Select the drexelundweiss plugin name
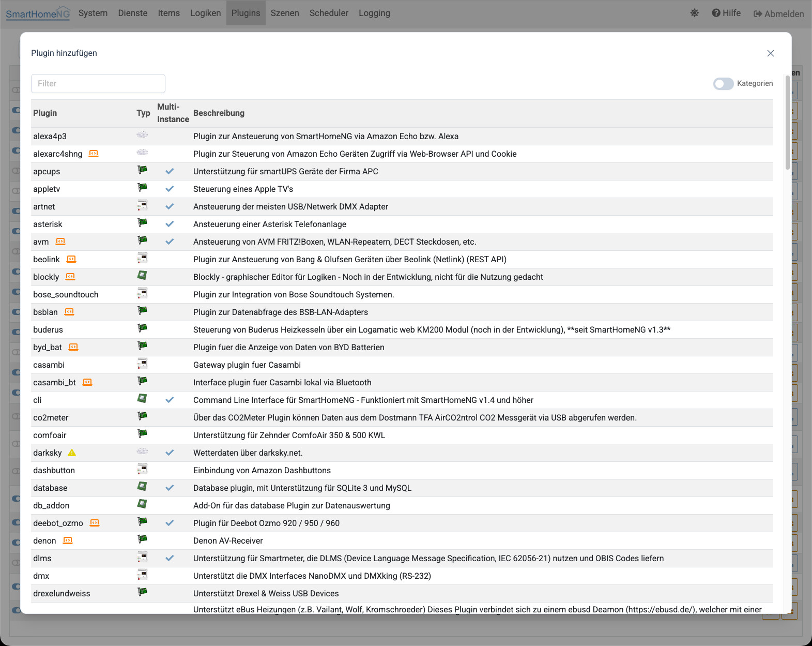 62,594
